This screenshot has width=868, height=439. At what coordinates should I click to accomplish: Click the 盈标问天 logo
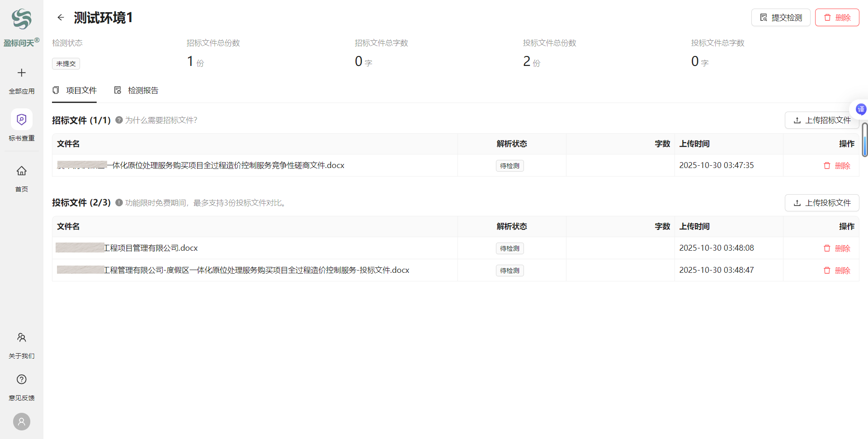coord(21,19)
